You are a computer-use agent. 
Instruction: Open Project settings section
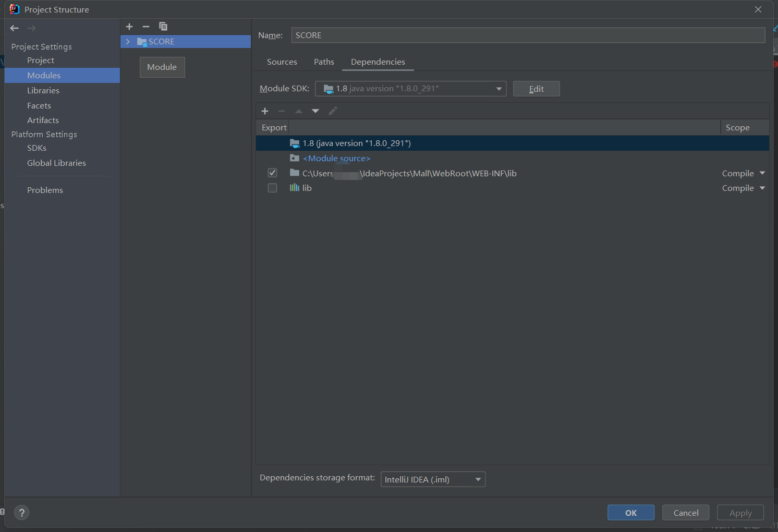[x=41, y=61]
